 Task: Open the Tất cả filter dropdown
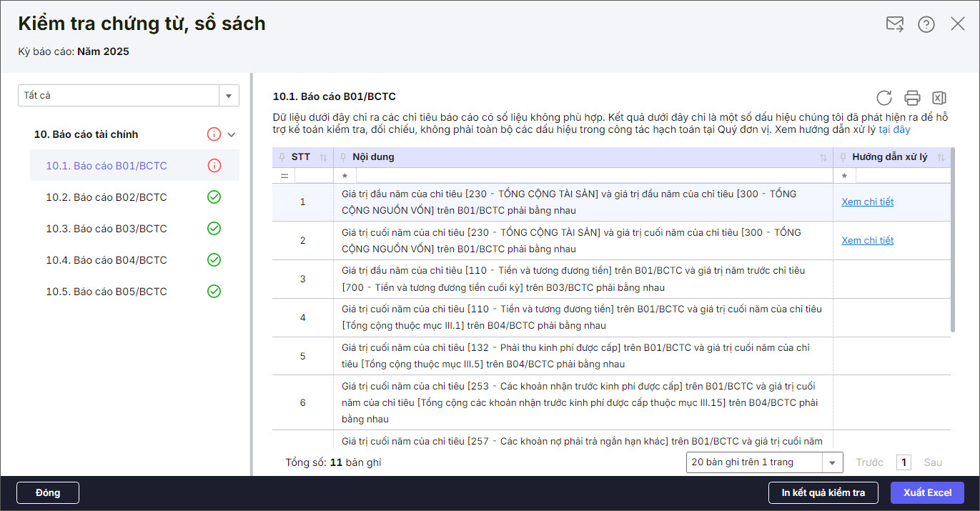point(228,96)
